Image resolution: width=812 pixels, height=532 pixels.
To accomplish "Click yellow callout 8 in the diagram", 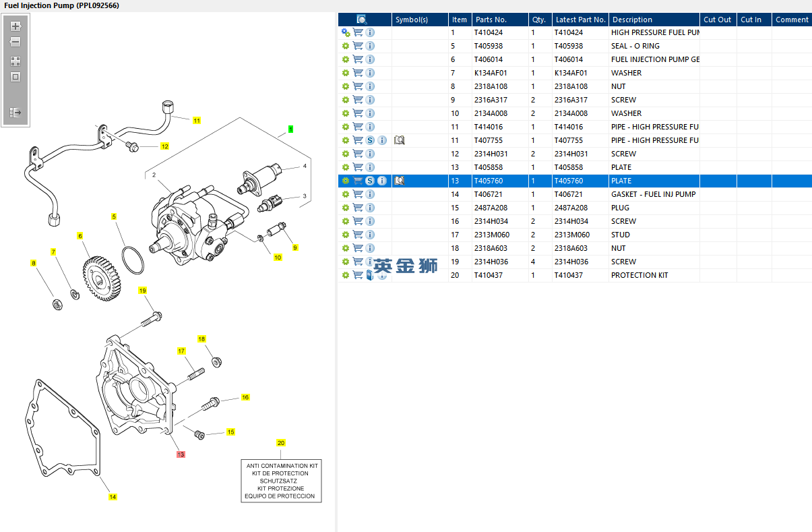I will pyautogui.click(x=33, y=263).
